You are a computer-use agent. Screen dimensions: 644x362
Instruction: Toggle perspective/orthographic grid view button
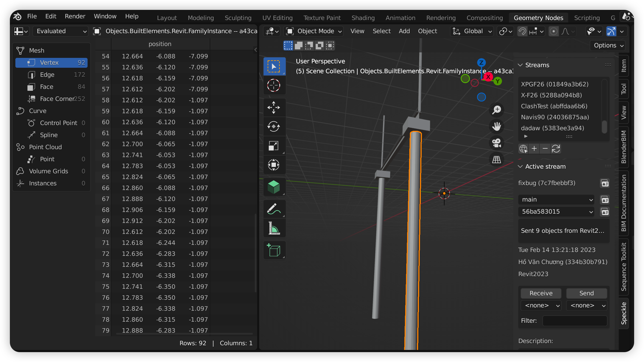(497, 159)
